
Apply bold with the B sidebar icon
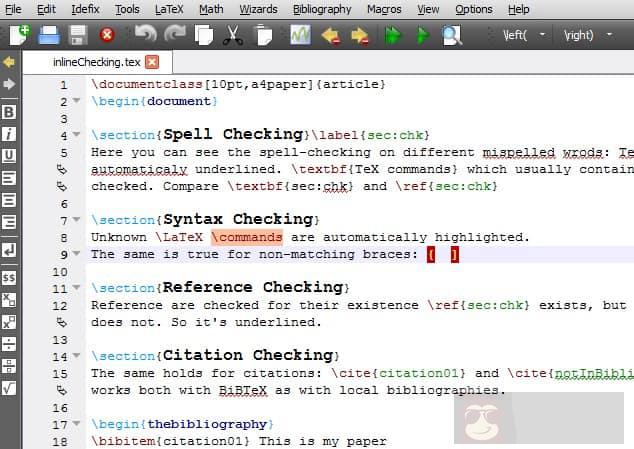click(x=9, y=112)
